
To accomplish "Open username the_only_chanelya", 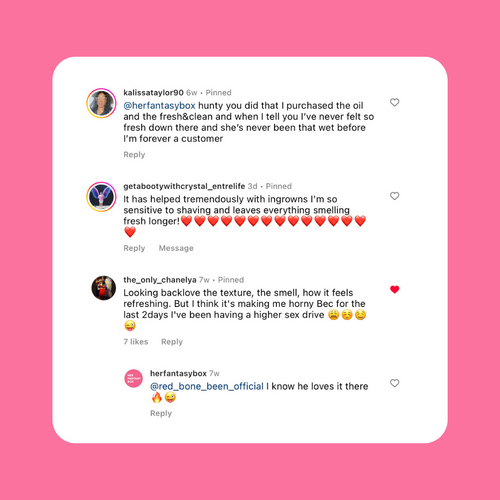I will coord(160,280).
